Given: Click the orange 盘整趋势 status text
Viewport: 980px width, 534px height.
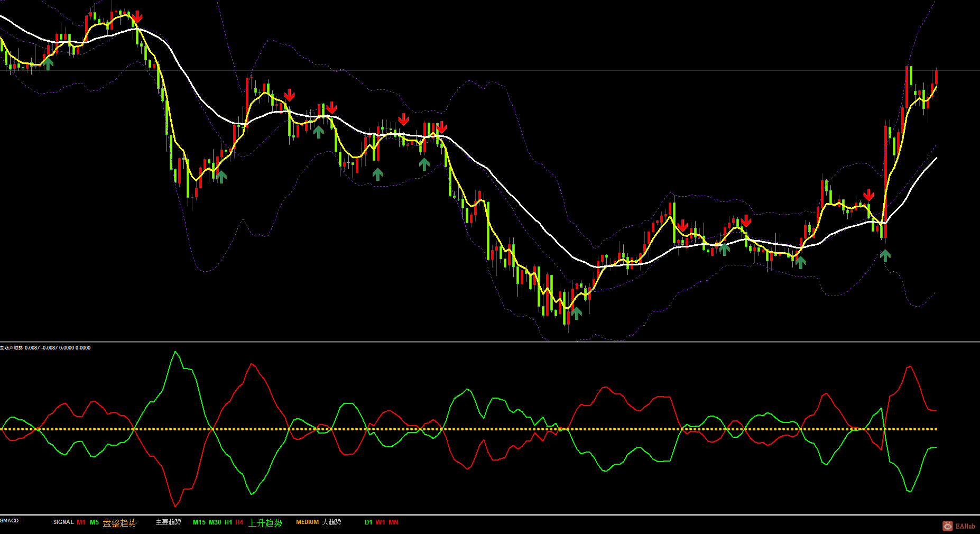Looking at the screenshot, I should pos(119,523).
